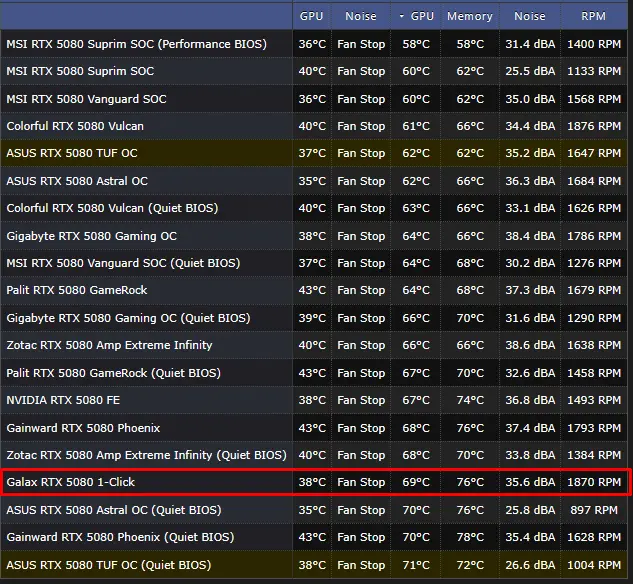633x584 pixels.
Task: Click the 30.2 dBA noise value
Action: [530, 263]
